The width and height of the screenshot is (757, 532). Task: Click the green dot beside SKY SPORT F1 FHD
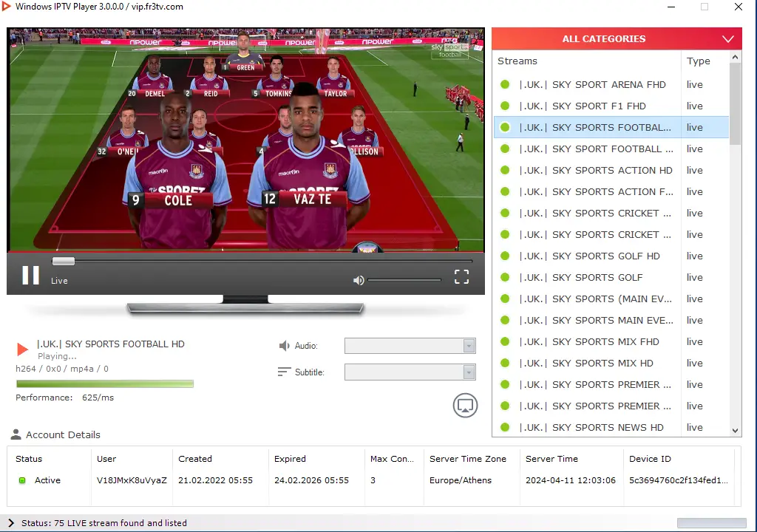pos(505,106)
